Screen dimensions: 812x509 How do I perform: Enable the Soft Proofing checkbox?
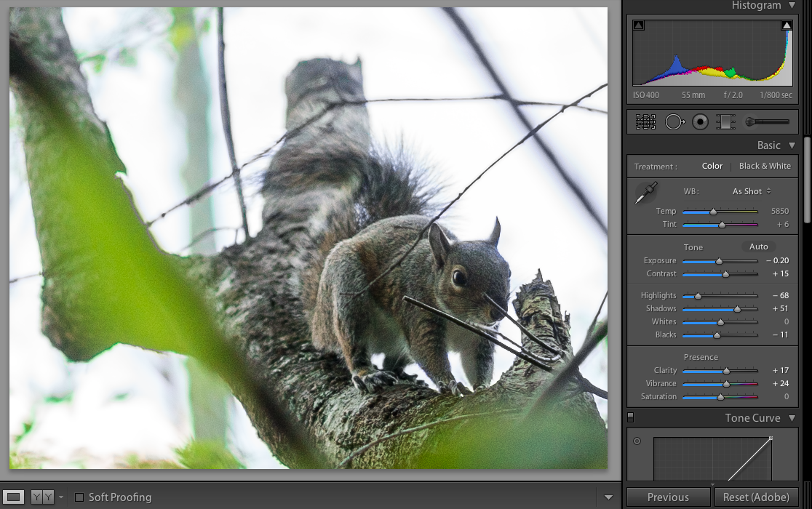79,497
